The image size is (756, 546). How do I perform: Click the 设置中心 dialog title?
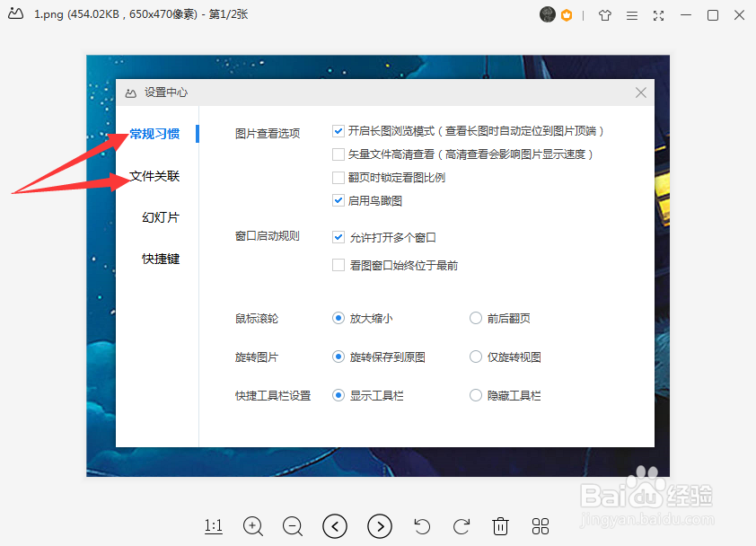(x=166, y=92)
